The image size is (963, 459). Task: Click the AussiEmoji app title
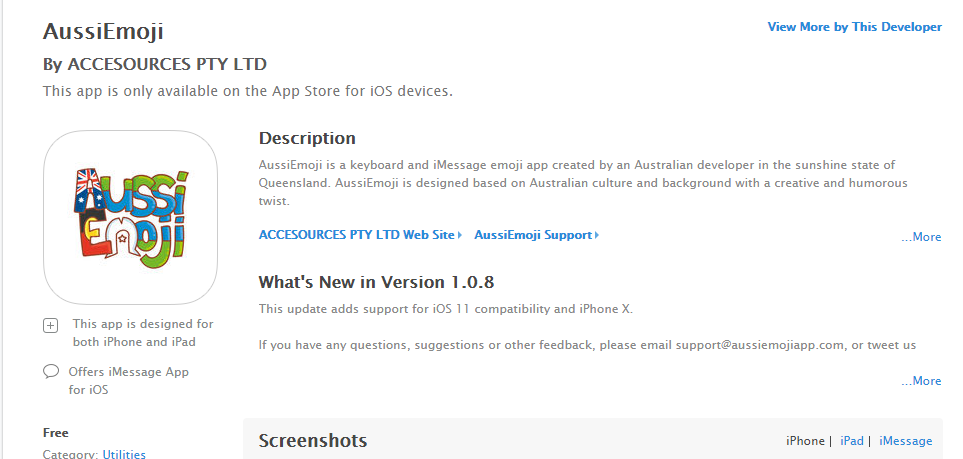pyautogui.click(x=103, y=31)
